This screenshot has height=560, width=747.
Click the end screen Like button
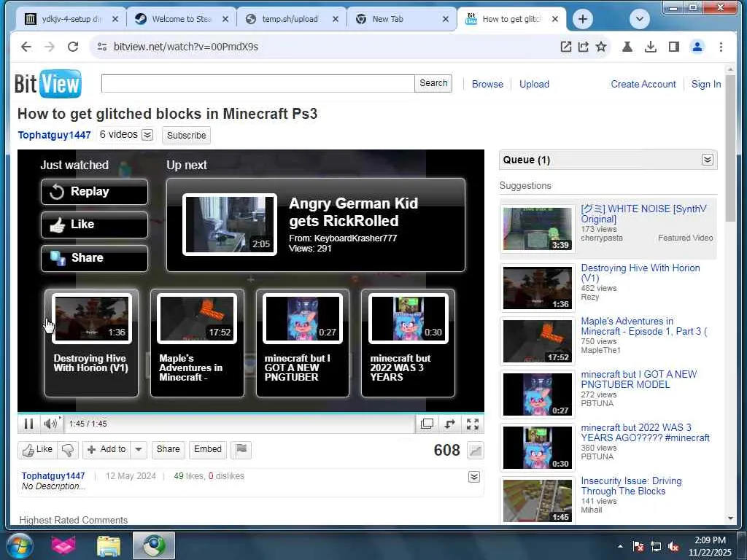tap(94, 225)
